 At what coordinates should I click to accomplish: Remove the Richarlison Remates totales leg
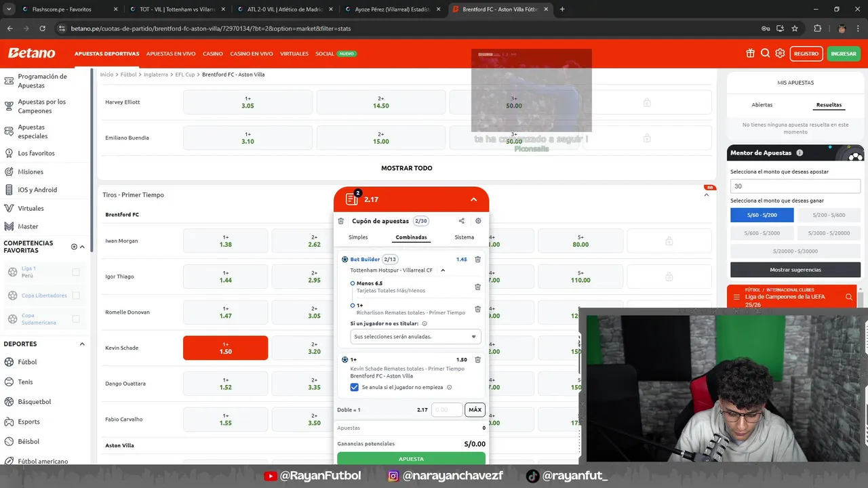[x=477, y=309]
